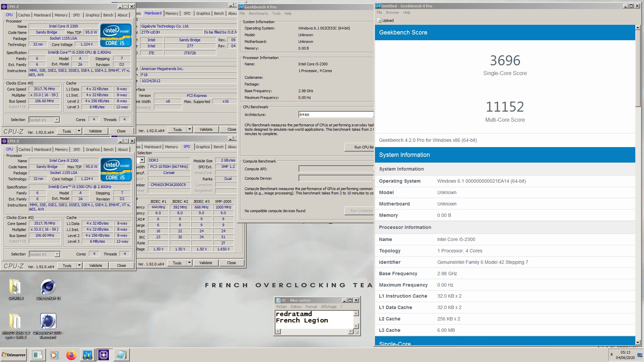The width and height of the screenshot is (644, 362).
Task: Click Notepad's horizontal scroll left arrow
Action: tap(278, 331)
